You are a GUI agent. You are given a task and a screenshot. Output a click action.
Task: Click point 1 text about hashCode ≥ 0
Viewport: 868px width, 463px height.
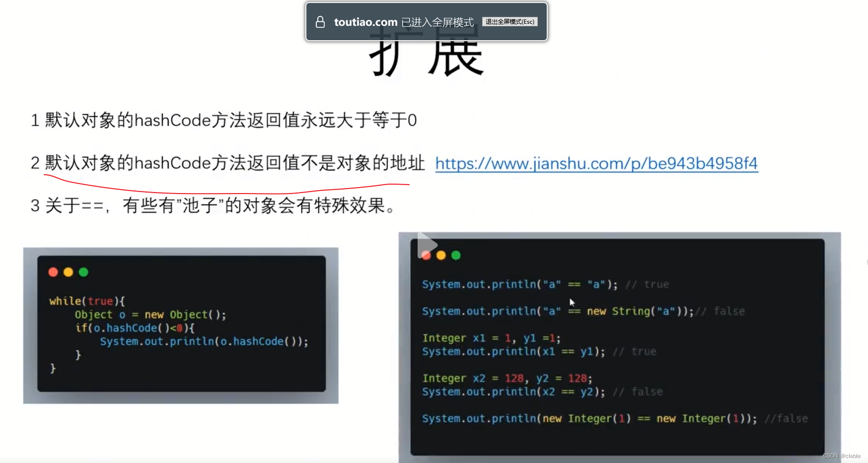click(x=223, y=120)
